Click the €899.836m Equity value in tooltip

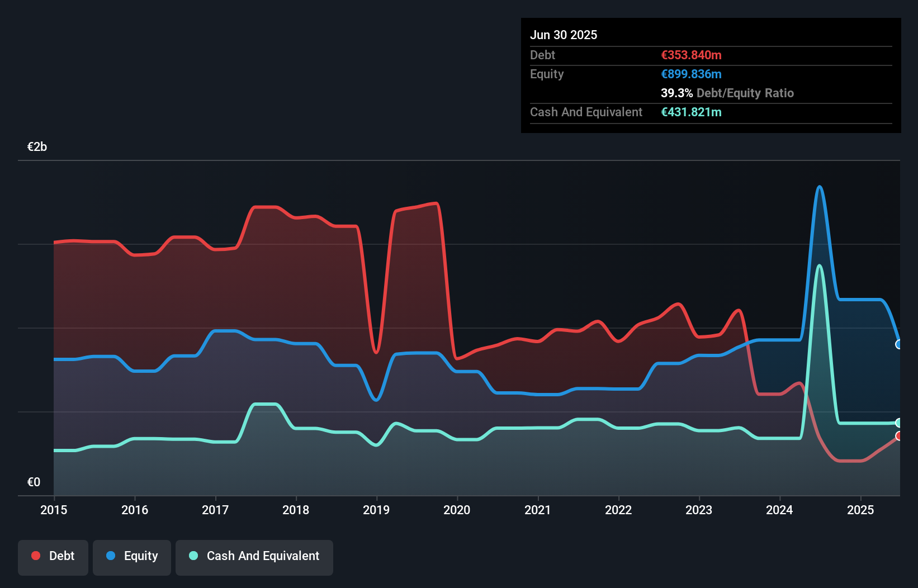(x=691, y=74)
